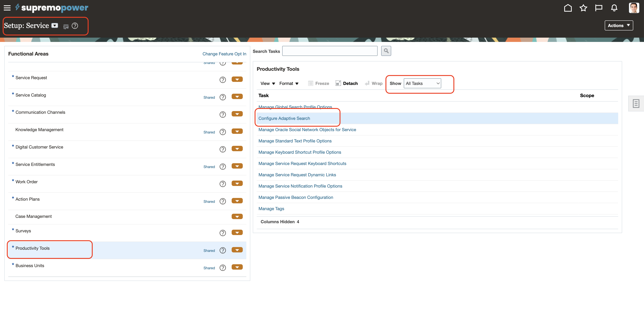644x311 pixels.
Task: Click the Change Feature Opt In link
Action: point(224,54)
